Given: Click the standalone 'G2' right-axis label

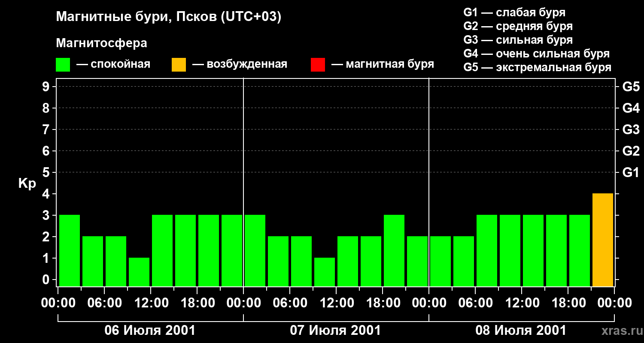Looking at the screenshot, I should (x=631, y=151).
